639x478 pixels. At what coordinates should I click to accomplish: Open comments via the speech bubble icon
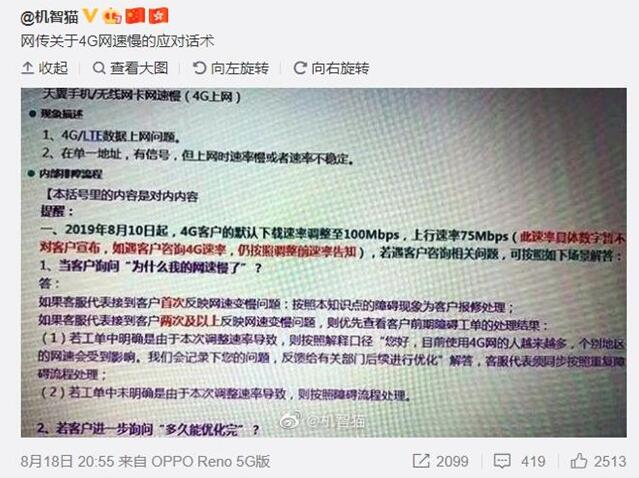coord(502,462)
